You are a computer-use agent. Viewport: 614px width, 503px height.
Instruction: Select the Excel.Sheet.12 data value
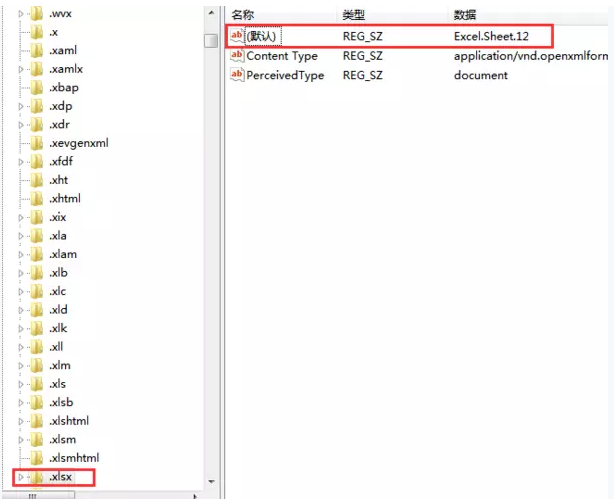(x=489, y=37)
